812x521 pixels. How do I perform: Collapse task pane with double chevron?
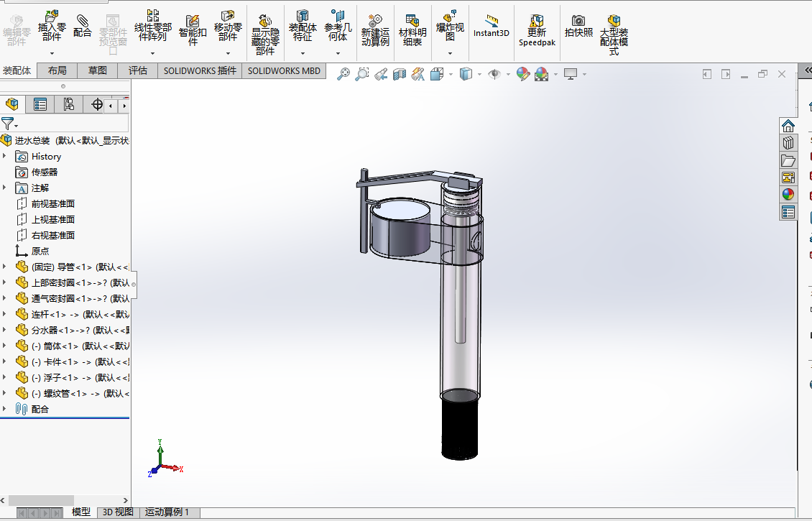807,70
